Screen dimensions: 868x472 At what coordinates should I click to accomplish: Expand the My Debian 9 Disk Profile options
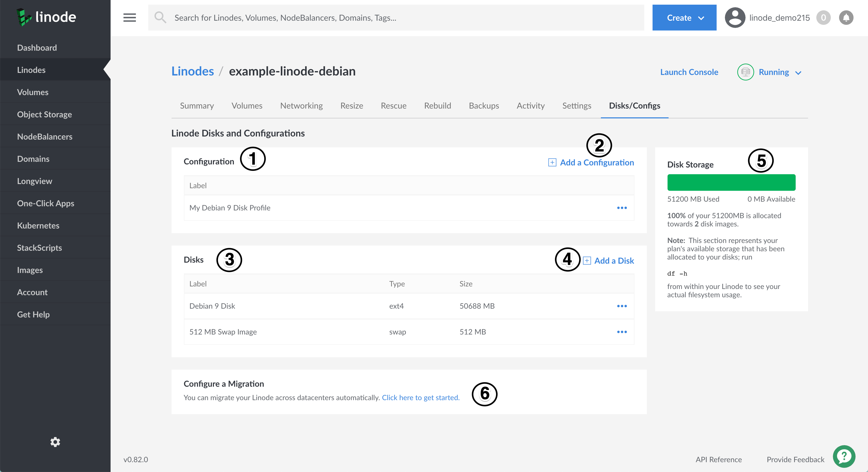click(x=622, y=208)
